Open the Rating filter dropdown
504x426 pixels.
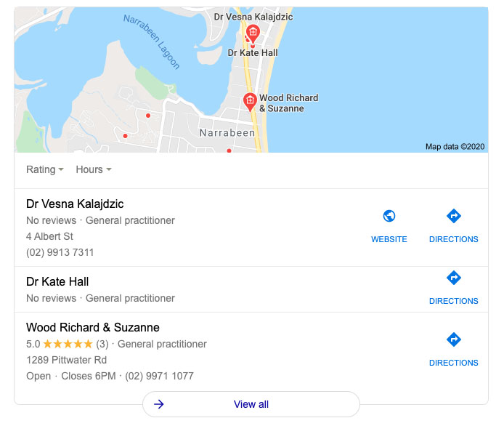pyautogui.click(x=45, y=169)
